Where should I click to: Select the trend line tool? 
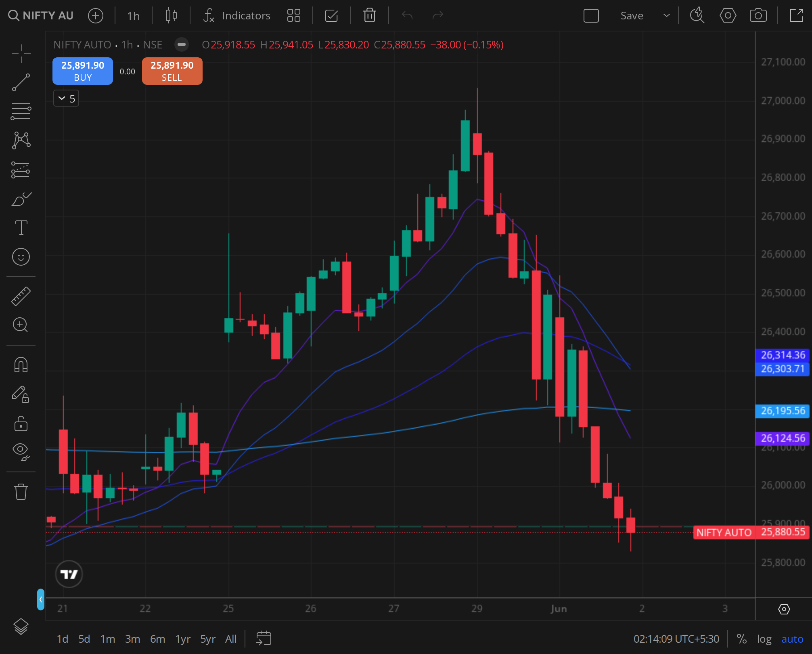[21, 82]
